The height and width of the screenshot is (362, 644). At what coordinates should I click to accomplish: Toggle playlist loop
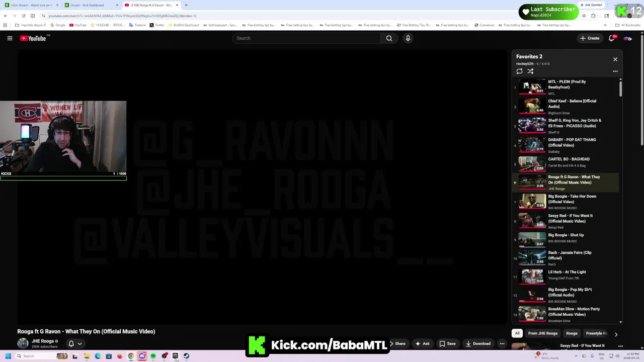(x=519, y=71)
